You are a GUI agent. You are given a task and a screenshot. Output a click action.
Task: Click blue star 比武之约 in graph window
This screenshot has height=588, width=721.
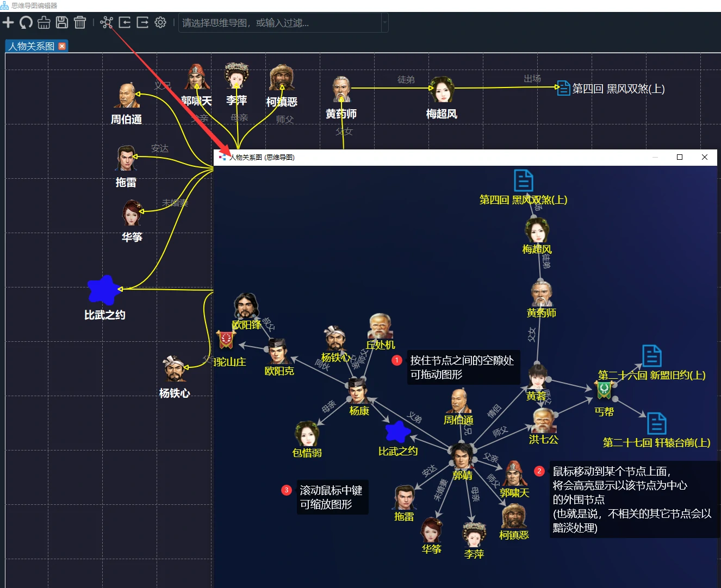(397, 432)
